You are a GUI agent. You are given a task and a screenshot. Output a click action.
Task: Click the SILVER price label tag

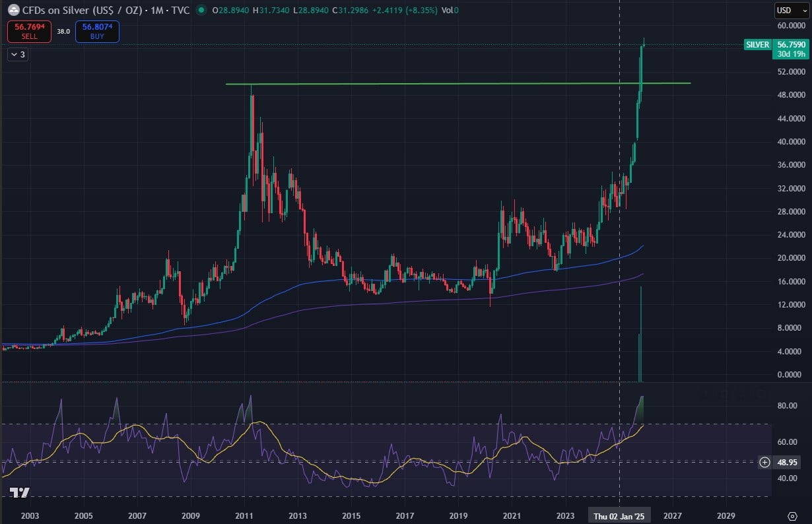(757, 45)
